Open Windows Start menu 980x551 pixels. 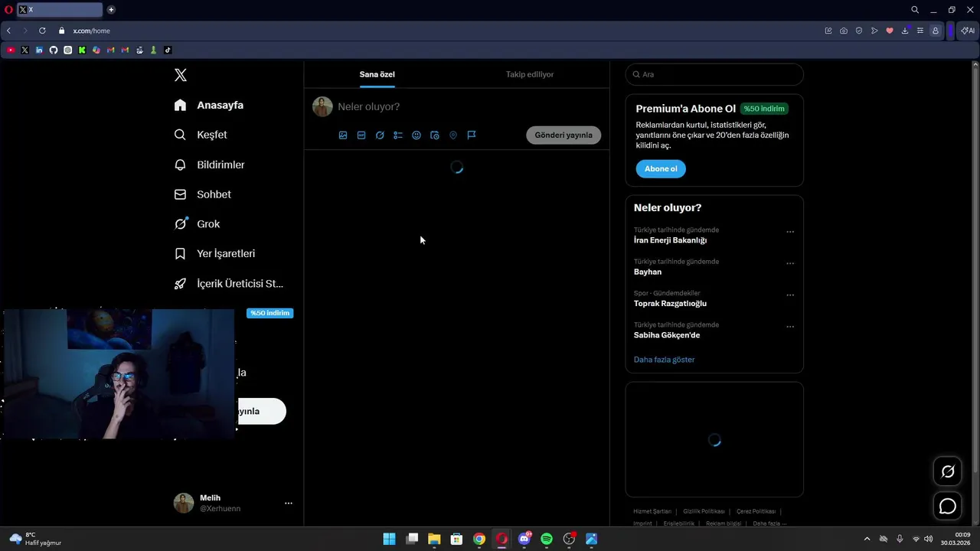389,539
